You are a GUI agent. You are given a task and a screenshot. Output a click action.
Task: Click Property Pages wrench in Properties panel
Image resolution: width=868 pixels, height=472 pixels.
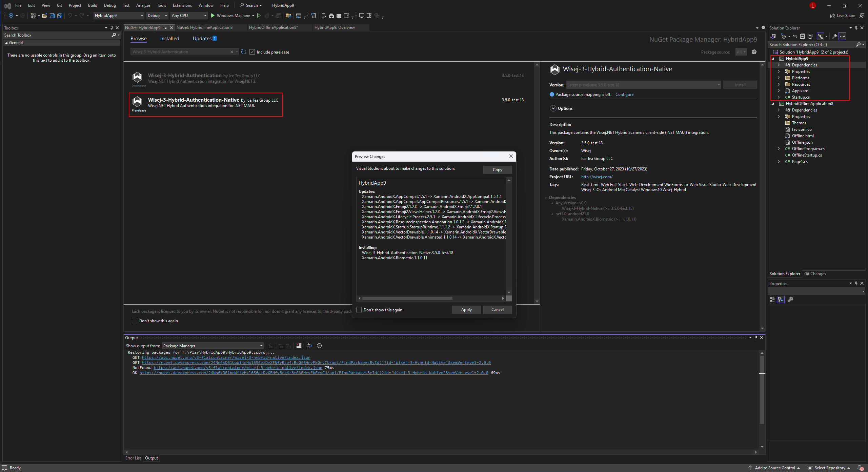pyautogui.click(x=790, y=300)
